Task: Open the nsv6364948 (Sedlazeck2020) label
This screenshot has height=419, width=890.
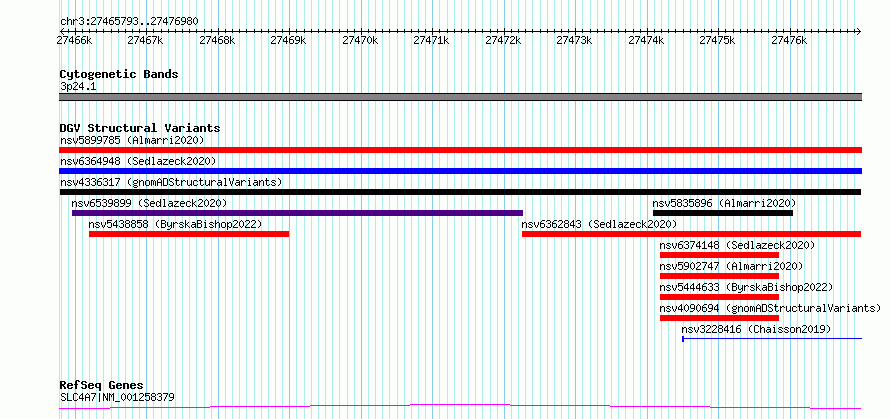Action: pos(138,161)
